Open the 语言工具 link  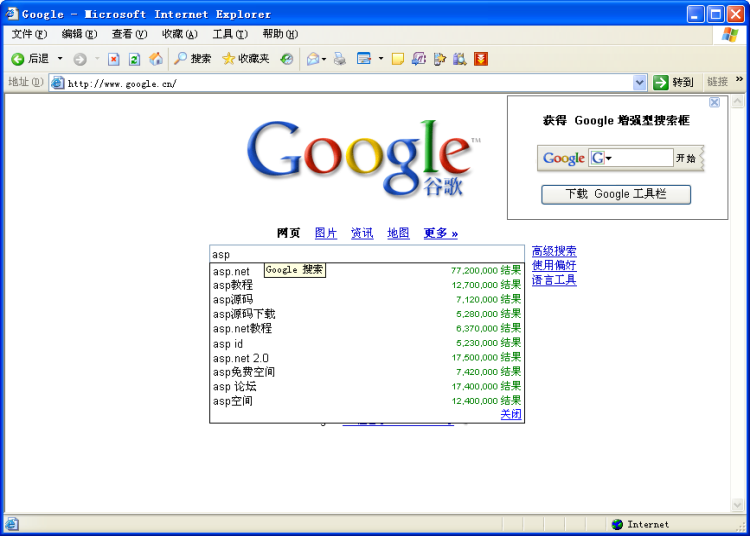(554, 280)
